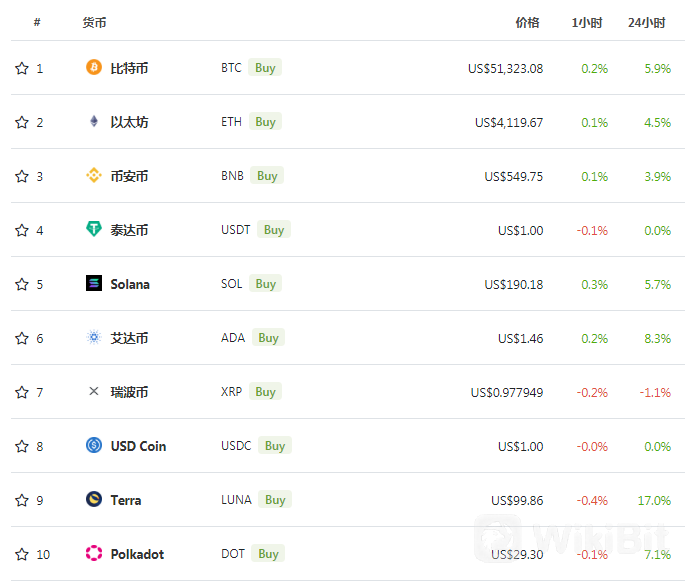Image resolution: width=685 pixels, height=581 pixels.
Task: Click the Terra LUNA logo icon
Action: pos(93,499)
